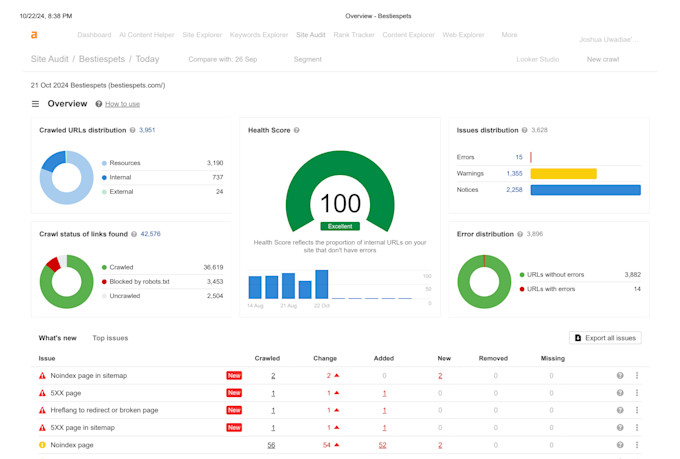The width and height of the screenshot is (680, 459).
Task: Click document icon in Export all issues
Action: [x=578, y=338]
